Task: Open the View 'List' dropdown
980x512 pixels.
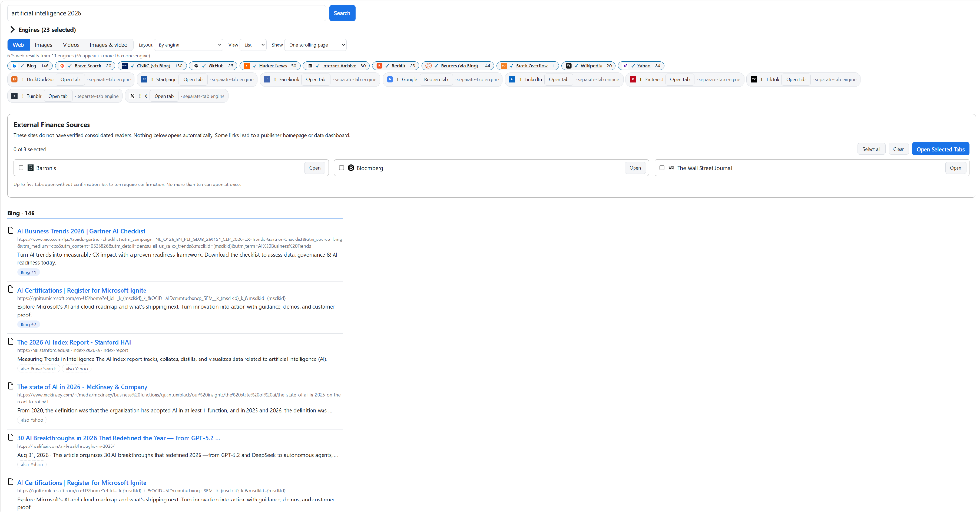Action: 253,45
